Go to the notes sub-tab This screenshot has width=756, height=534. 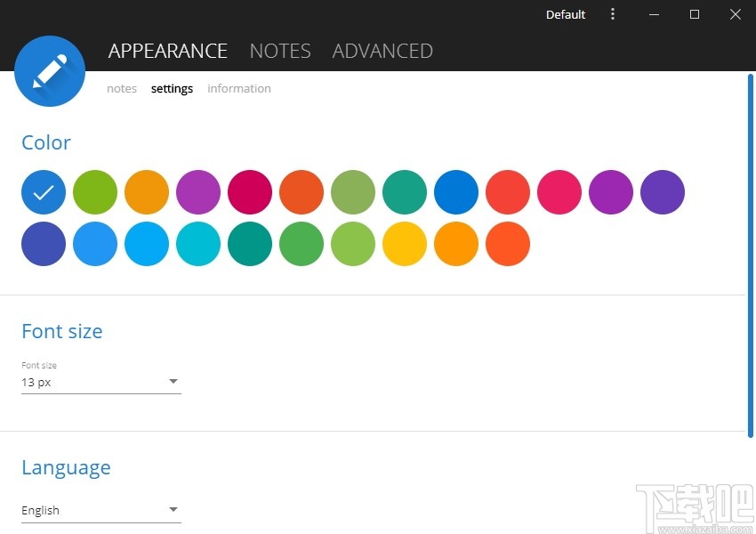122,88
